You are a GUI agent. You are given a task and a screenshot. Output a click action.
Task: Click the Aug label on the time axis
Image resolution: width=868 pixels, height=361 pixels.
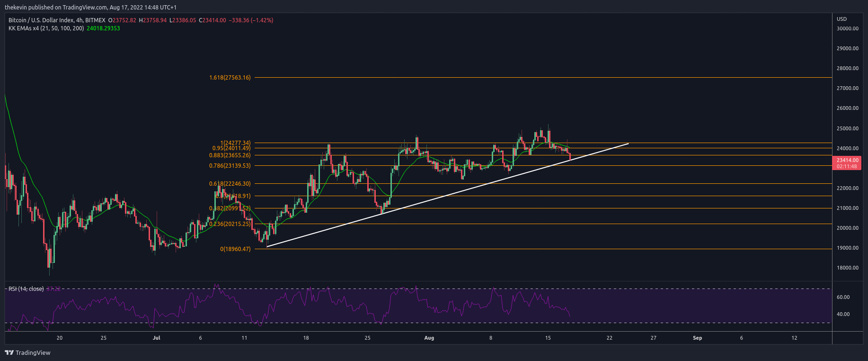[429, 338]
